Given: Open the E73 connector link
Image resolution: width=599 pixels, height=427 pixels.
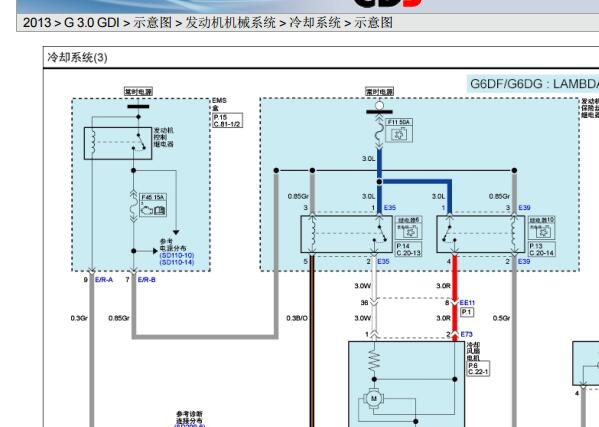Looking at the screenshot, I should (466, 334).
